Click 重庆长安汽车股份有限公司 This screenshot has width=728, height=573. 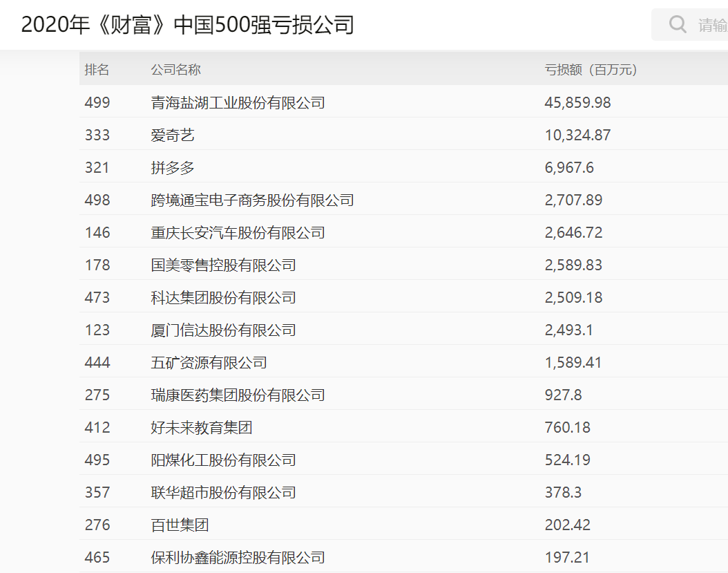point(238,232)
